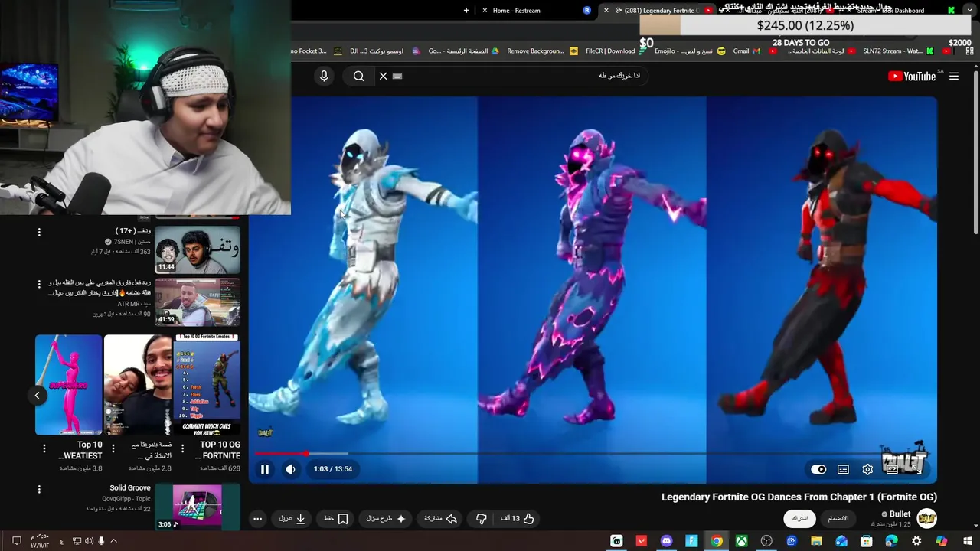
Task: Pause the YouTube video
Action: coord(265,469)
